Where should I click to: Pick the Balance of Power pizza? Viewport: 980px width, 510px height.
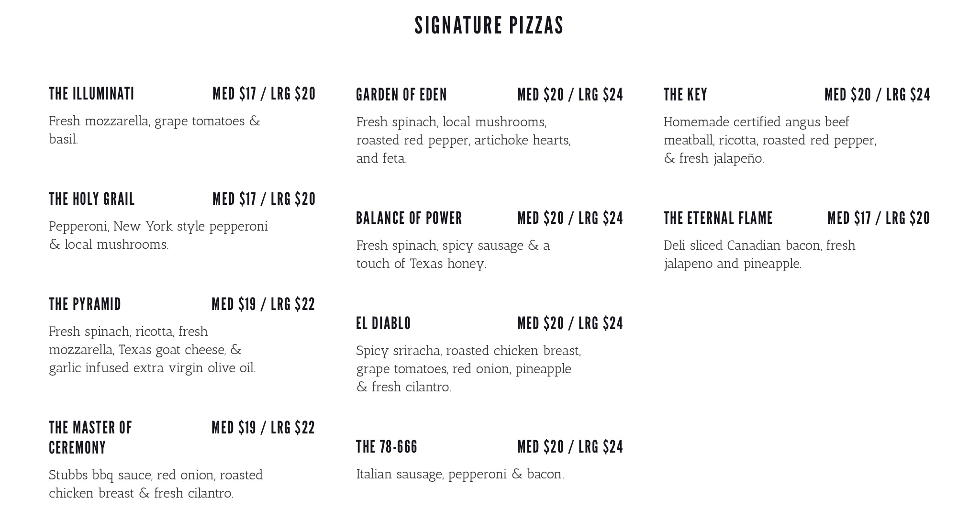[x=409, y=218]
